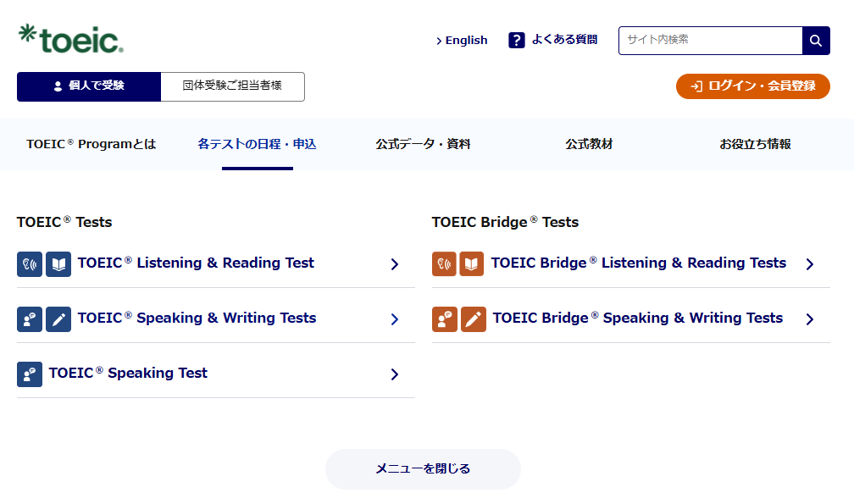Focus the サイト内検索 search field
The height and width of the screenshot is (504, 854).
(x=710, y=41)
